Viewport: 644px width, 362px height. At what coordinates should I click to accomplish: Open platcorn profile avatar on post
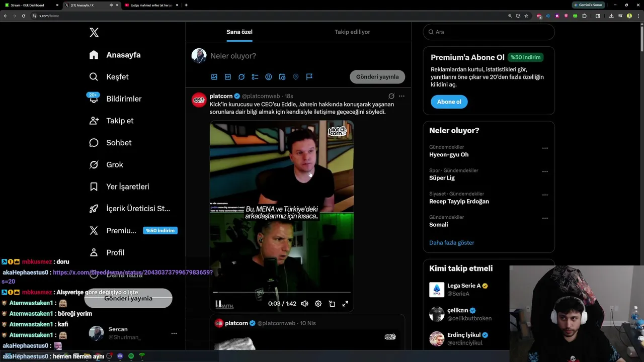tap(199, 100)
